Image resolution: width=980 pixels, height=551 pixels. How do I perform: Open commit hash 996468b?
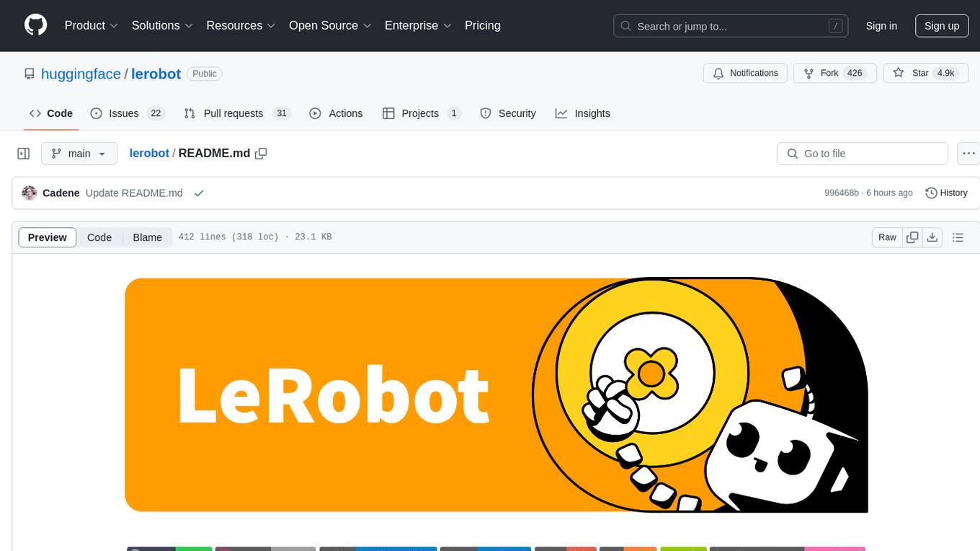[842, 193]
